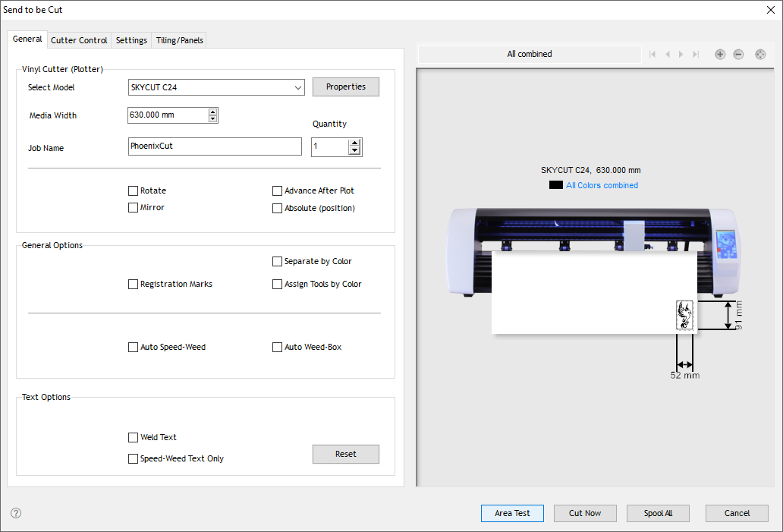Click the phoenix design thumbnail in preview
This screenshot has width=783, height=532.
(684, 315)
